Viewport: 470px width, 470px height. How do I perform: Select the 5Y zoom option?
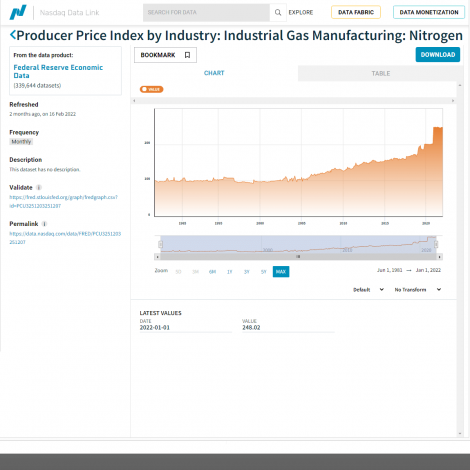[x=264, y=272]
